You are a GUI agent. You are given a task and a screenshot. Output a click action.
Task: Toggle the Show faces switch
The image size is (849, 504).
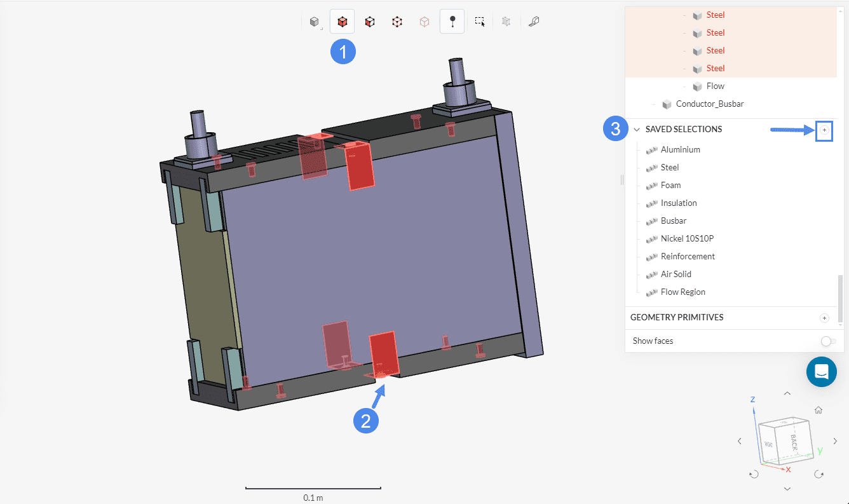[x=827, y=341]
